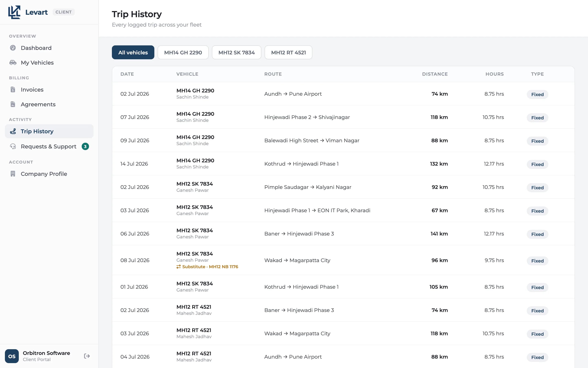Click the substitute swap icon in Wakad row
588x368 pixels.
click(179, 267)
